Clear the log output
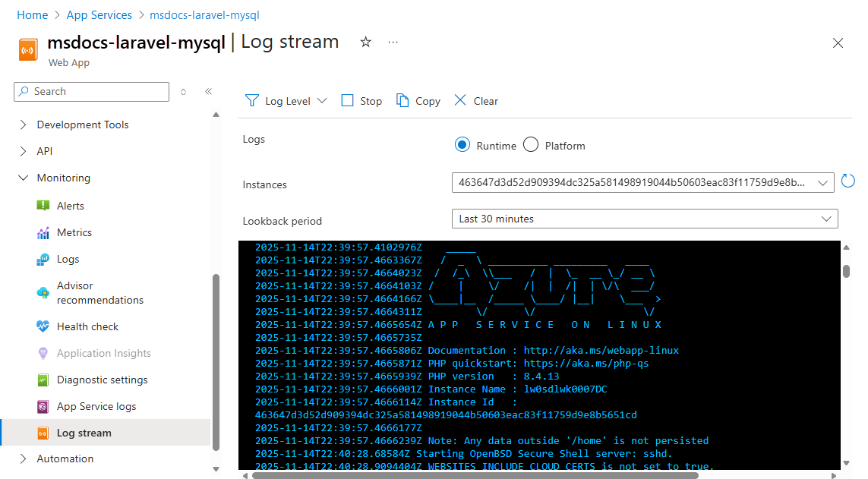Viewport: 868px width, 479px height. pyautogui.click(x=476, y=101)
